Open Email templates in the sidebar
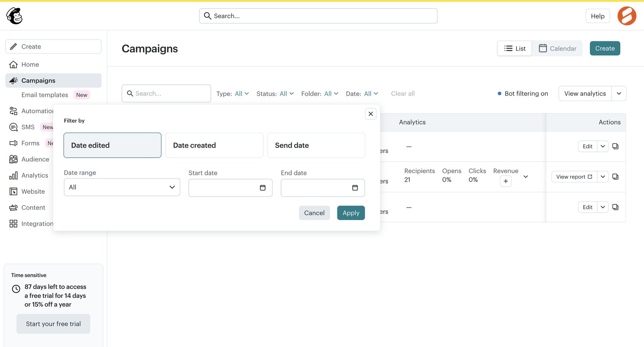 click(45, 95)
